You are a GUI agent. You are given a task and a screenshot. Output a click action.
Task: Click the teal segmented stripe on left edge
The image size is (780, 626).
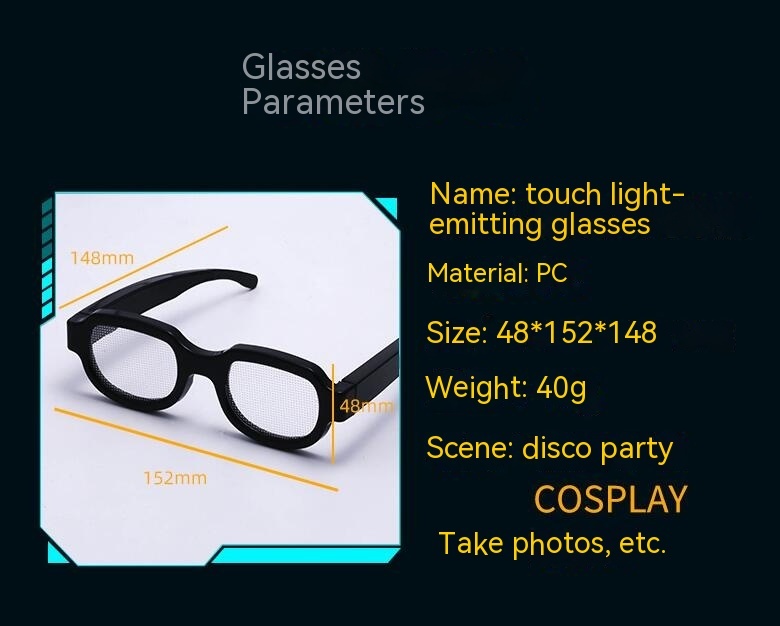coord(48,258)
